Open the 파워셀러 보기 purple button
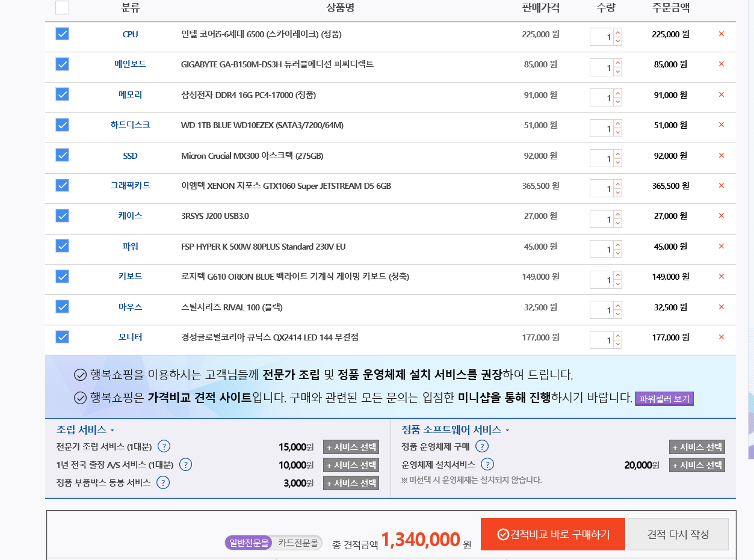Screen dimensions: 754x560 [664, 399]
